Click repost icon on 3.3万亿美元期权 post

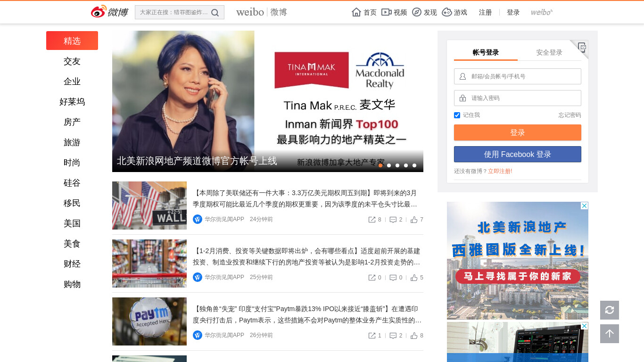[372, 220]
